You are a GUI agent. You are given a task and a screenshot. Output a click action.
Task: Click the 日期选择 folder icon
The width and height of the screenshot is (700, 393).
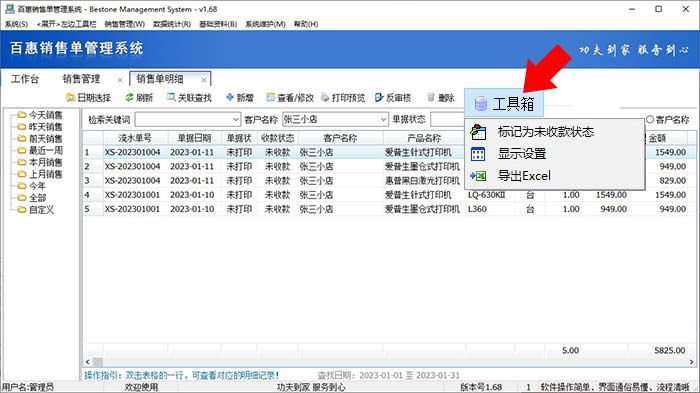coord(71,97)
